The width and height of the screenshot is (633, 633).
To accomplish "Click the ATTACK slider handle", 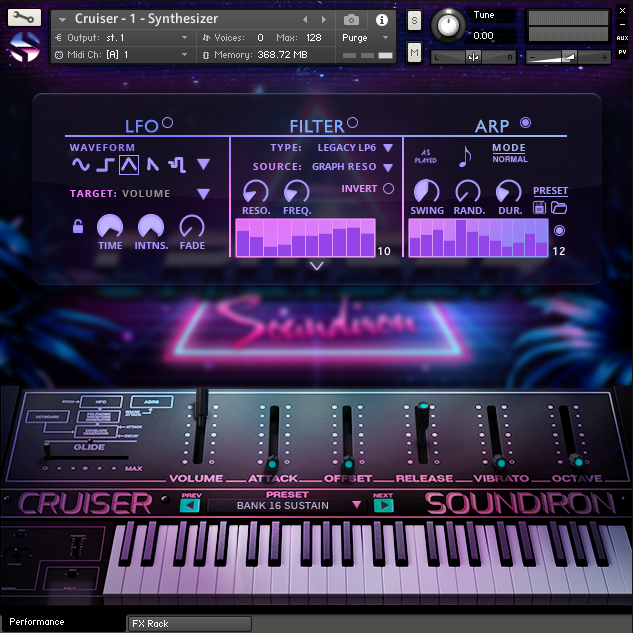I will (272, 463).
